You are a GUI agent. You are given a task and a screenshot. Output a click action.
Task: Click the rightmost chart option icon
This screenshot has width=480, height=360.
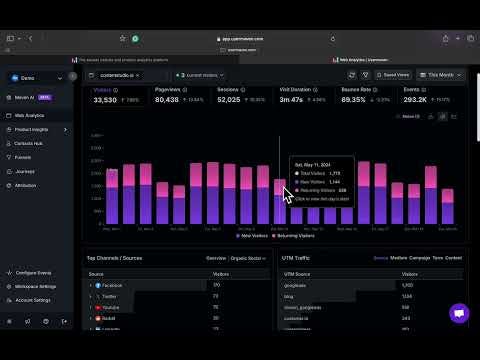(x=454, y=117)
